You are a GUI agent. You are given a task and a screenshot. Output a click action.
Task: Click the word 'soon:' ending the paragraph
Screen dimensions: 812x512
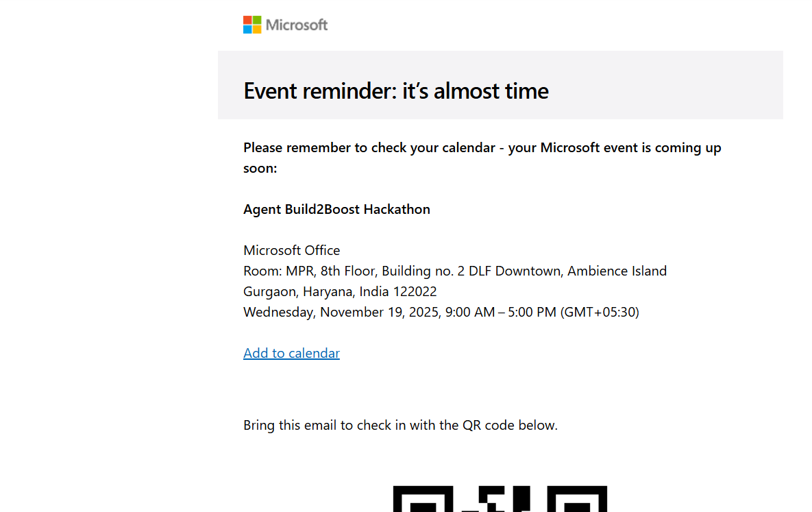(x=260, y=169)
